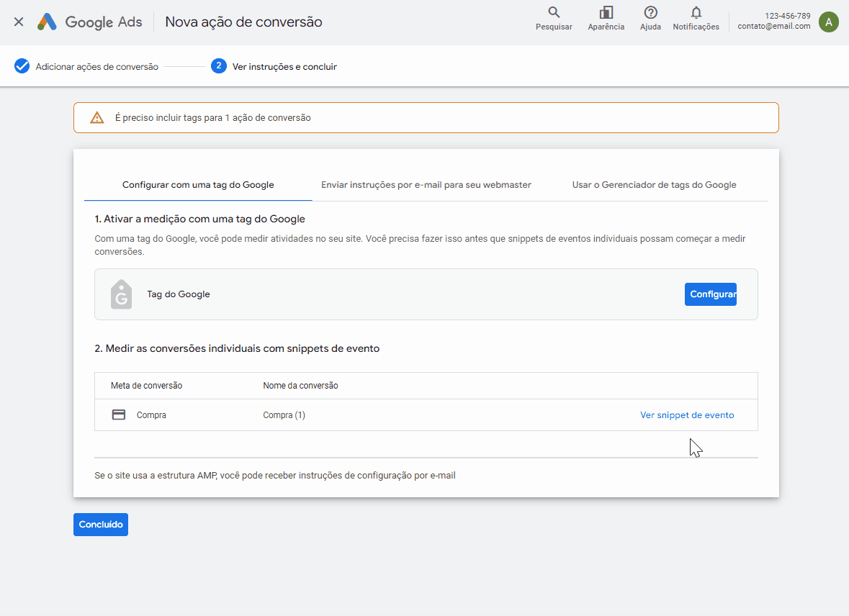Viewport: 849px width, 616px height.
Task: Open the account avatar 'A'
Action: tap(828, 22)
